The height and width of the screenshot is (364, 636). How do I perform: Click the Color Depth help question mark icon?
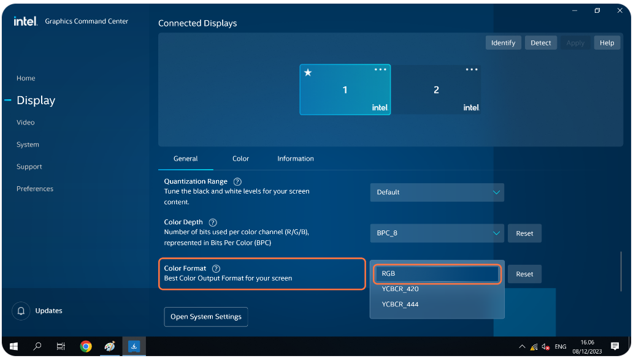click(213, 222)
